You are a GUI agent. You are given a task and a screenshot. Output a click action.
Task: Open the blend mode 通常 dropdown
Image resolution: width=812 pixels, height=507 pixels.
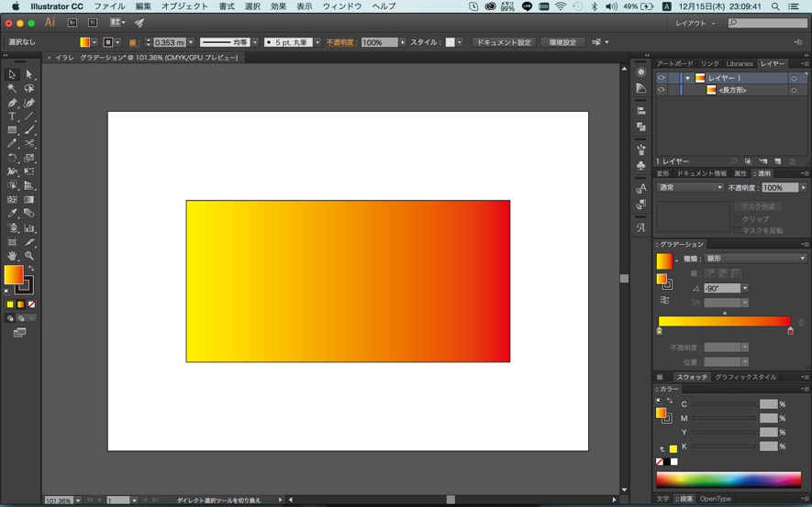pyautogui.click(x=690, y=188)
